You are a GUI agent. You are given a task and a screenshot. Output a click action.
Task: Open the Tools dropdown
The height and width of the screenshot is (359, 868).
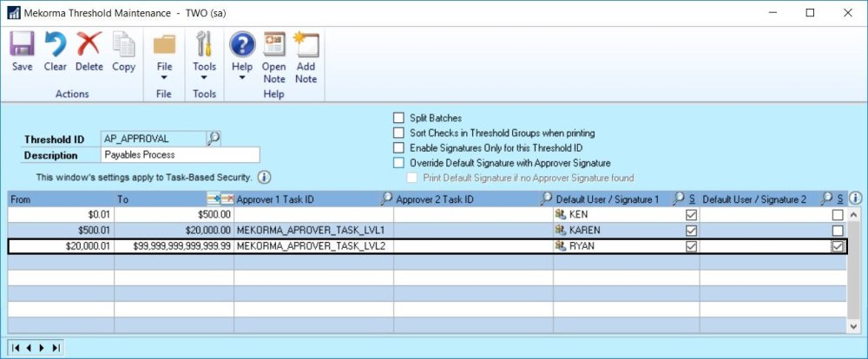(x=204, y=55)
